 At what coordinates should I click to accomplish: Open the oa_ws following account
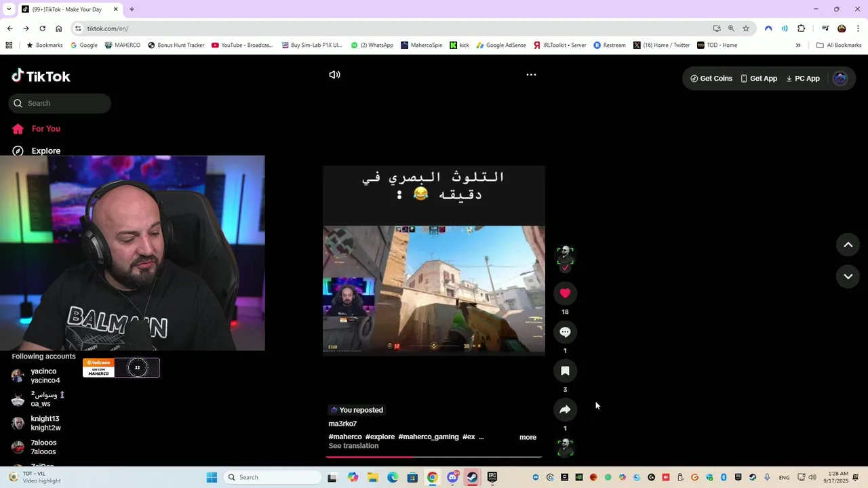point(41,399)
